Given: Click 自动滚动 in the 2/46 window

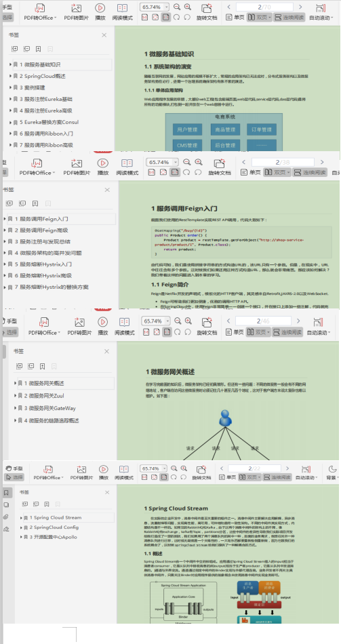Looking at the screenshot, I should pyautogui.click(x=319, y=327).
